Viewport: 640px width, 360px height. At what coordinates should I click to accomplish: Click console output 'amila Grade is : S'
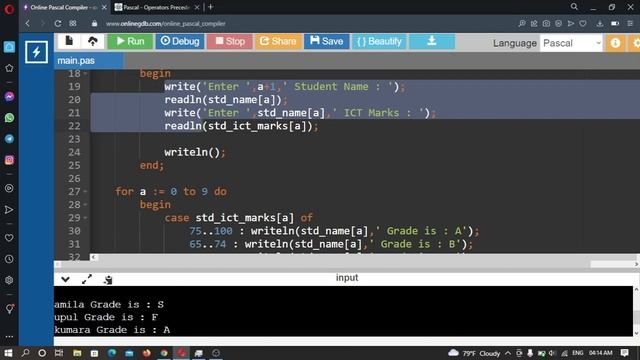pos(109,304)
